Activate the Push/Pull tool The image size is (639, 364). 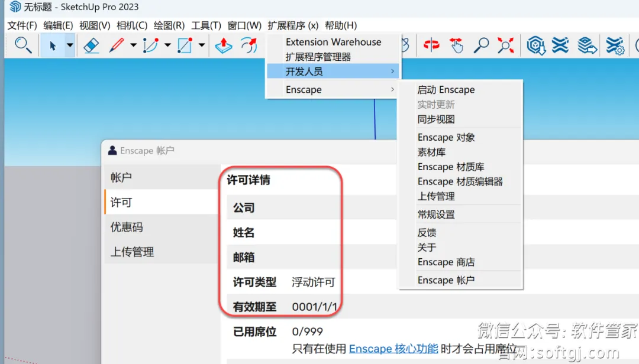pos(223,45)
